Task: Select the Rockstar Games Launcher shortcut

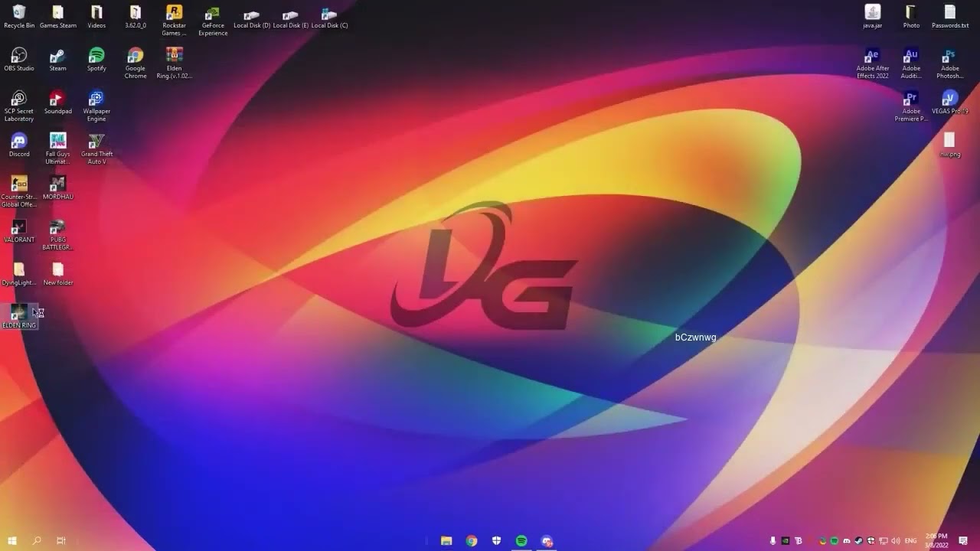Action: (x=174, y=21)
